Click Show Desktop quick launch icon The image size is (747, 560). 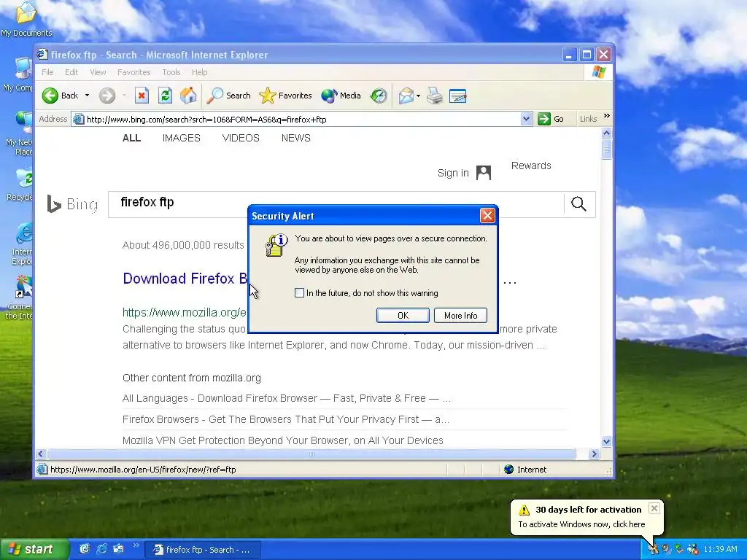pyautogui.click(x=85, y=549)
